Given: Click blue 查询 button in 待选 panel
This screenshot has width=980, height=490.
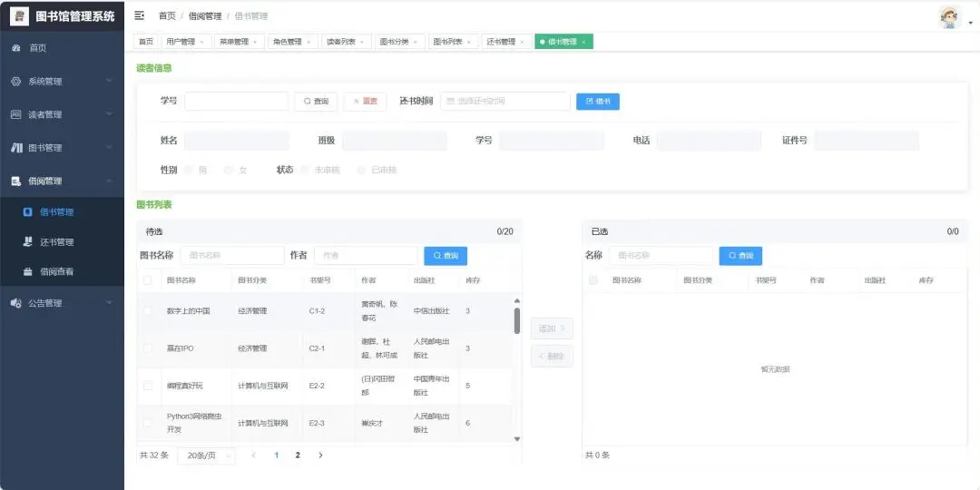Looking at the screenshot, I should tap(446, 256).
